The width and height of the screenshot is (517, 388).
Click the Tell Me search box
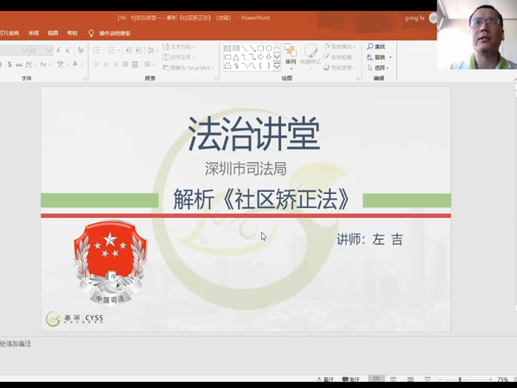(x=110, y=33)
